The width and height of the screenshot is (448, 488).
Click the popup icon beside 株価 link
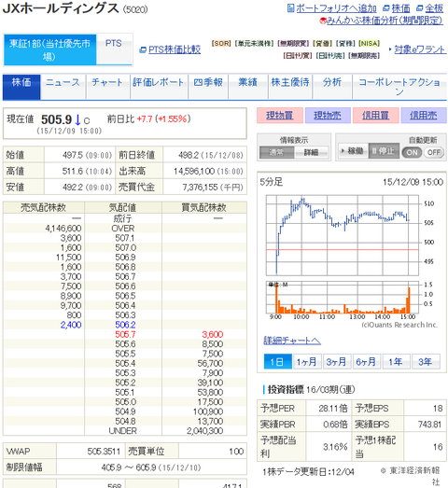[x=386, y=8]
